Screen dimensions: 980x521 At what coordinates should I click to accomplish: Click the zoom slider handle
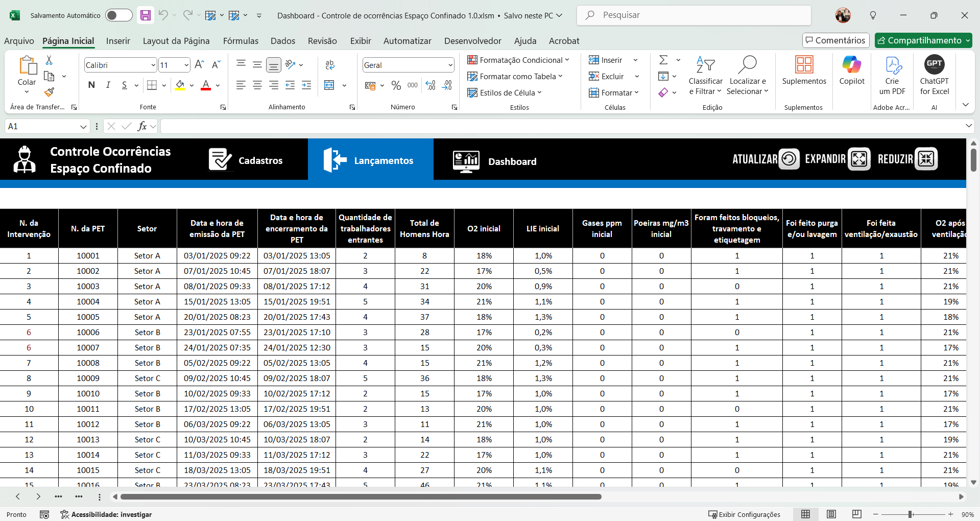910,514
